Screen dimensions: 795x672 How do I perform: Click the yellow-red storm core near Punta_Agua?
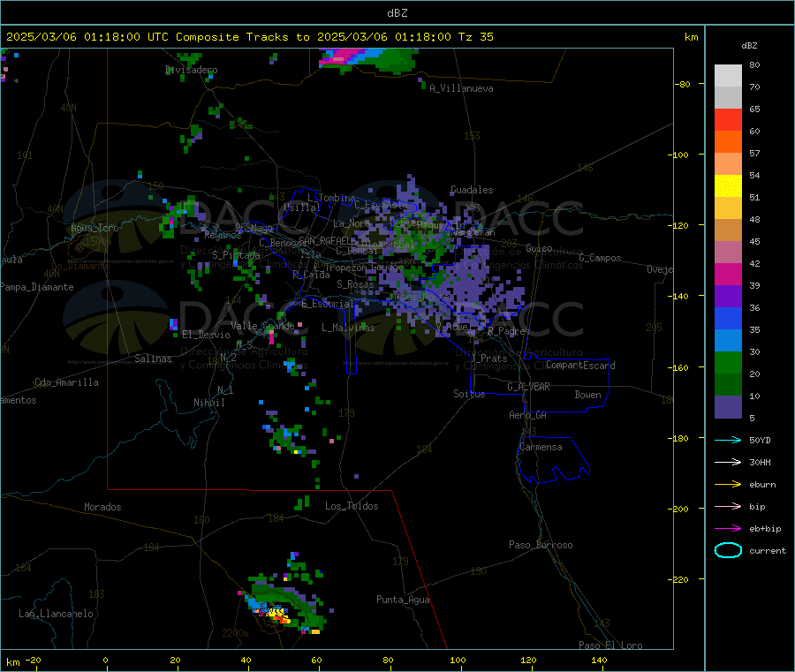[280, 615]
